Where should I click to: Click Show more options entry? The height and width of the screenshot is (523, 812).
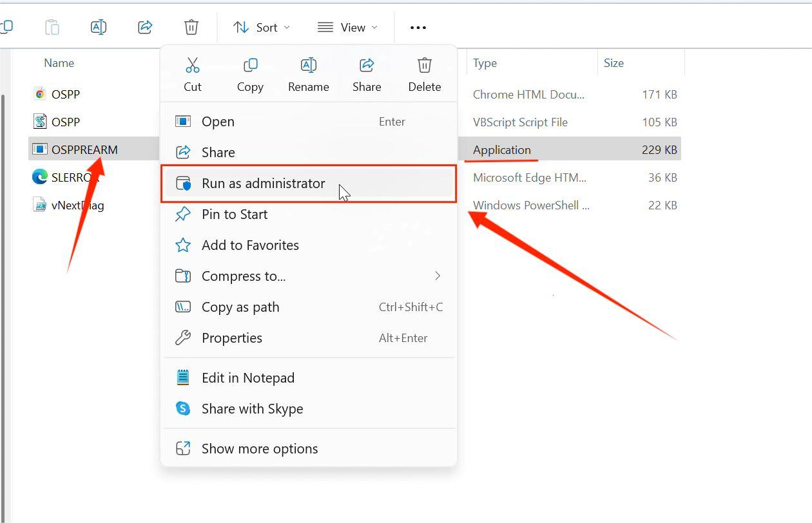[x=260, y=449]
